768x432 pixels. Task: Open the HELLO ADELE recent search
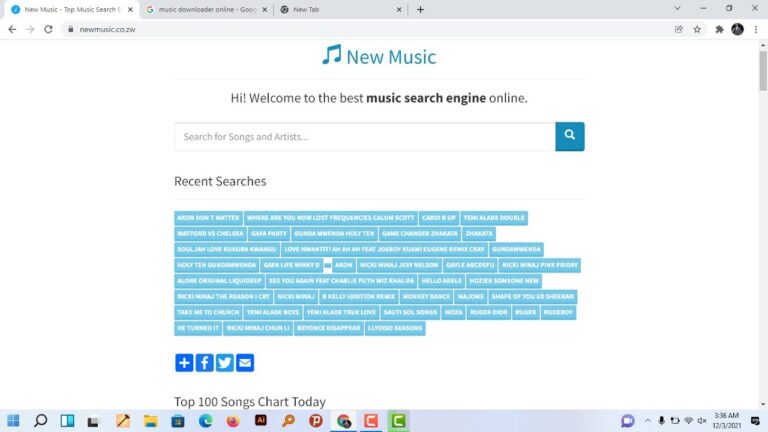pyautogui.click(x=442, y=281)
